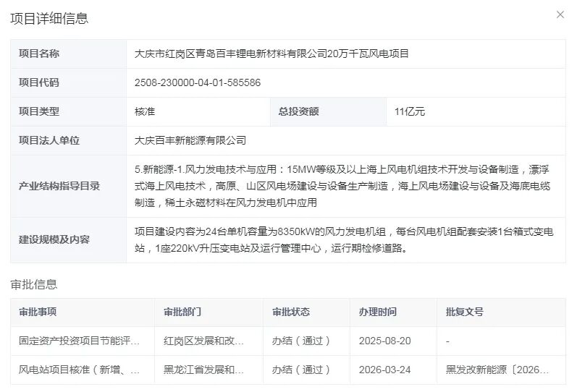Click the 大庆百丰新能源有限公司 legal entity value

[190, 140]
